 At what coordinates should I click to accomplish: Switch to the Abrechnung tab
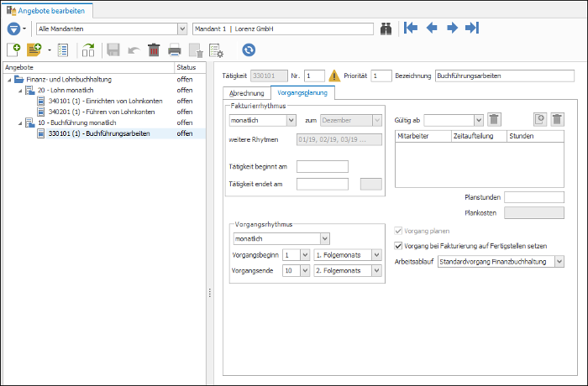[247, 93]
